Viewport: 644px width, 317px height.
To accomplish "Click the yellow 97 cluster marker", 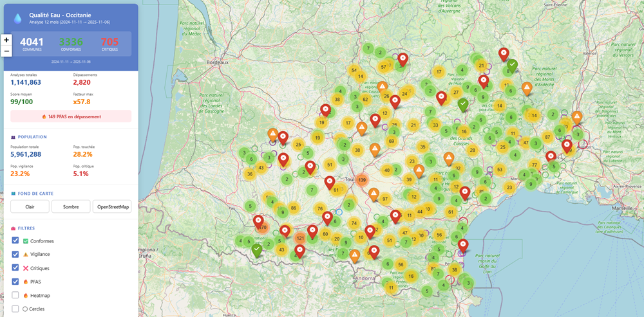I will 384,199.
